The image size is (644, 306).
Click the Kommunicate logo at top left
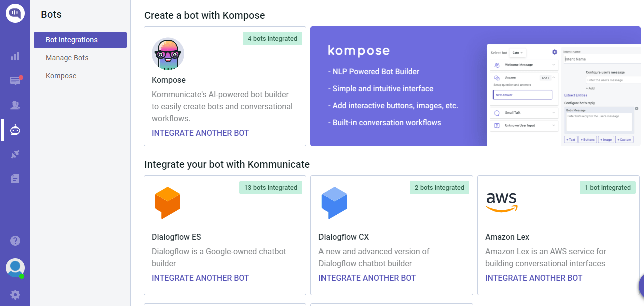(x=15, y=13)
